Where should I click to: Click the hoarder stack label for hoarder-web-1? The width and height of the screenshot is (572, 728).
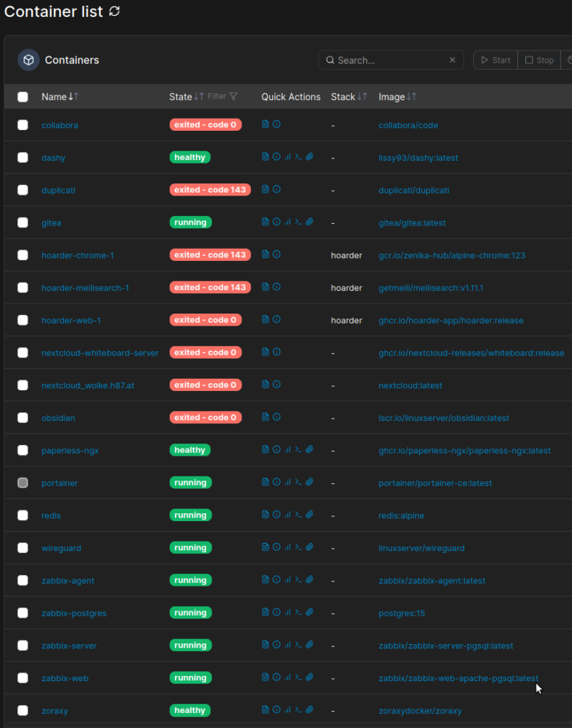coord(347,321)
